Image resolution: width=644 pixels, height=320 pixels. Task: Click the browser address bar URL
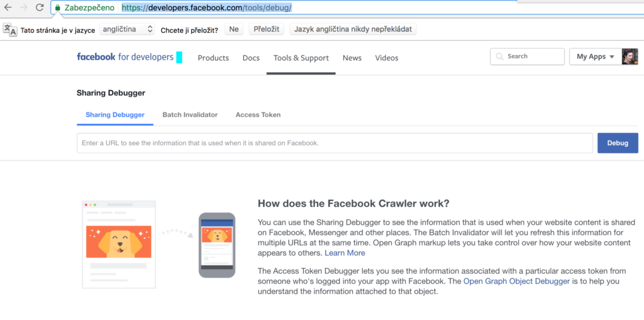(206, 8)
